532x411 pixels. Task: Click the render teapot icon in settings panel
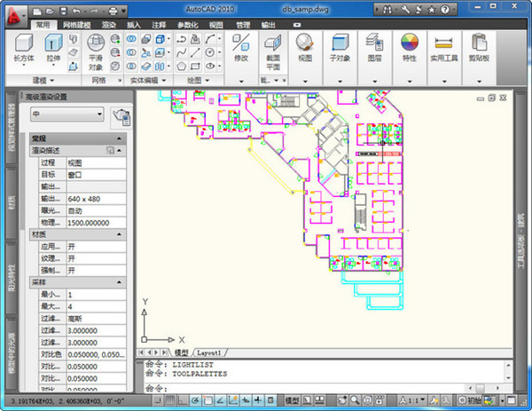tap(122, 115)
